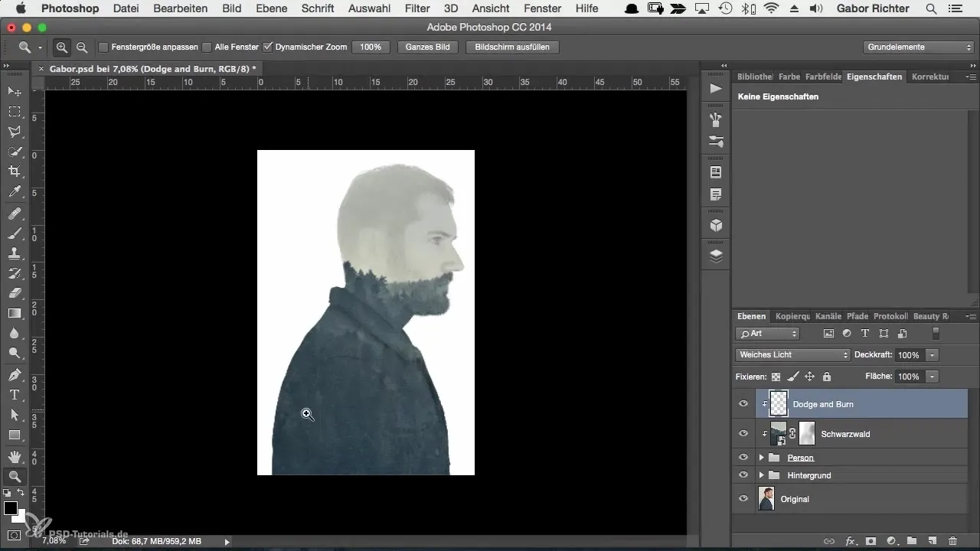The image size is (980, 551).
Task: Toggle Quick Mask mode
Action: pos(15,535)
